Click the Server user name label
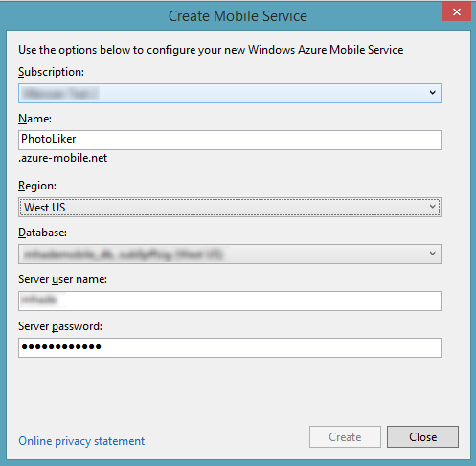 pos(62,279)
